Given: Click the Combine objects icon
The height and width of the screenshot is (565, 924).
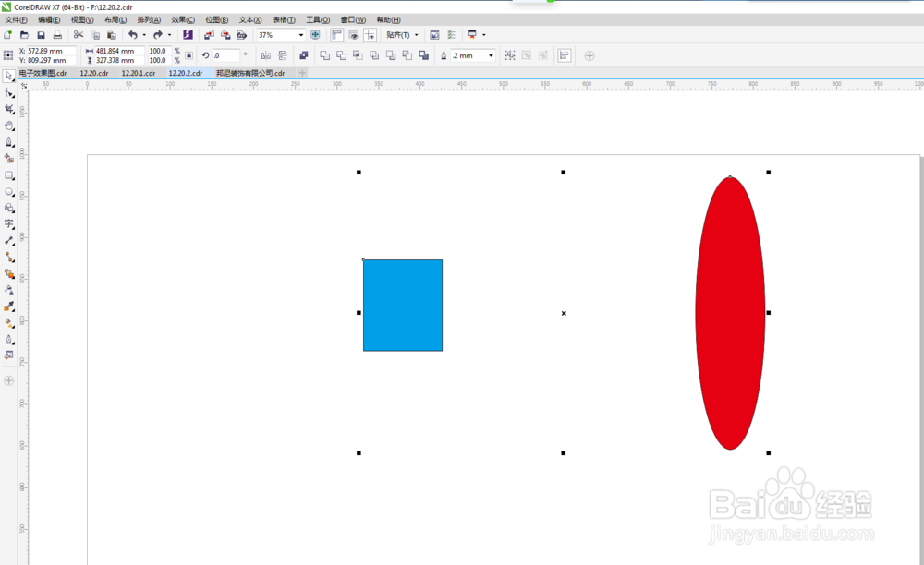Looking at the screenshot, I should point(303,55).
